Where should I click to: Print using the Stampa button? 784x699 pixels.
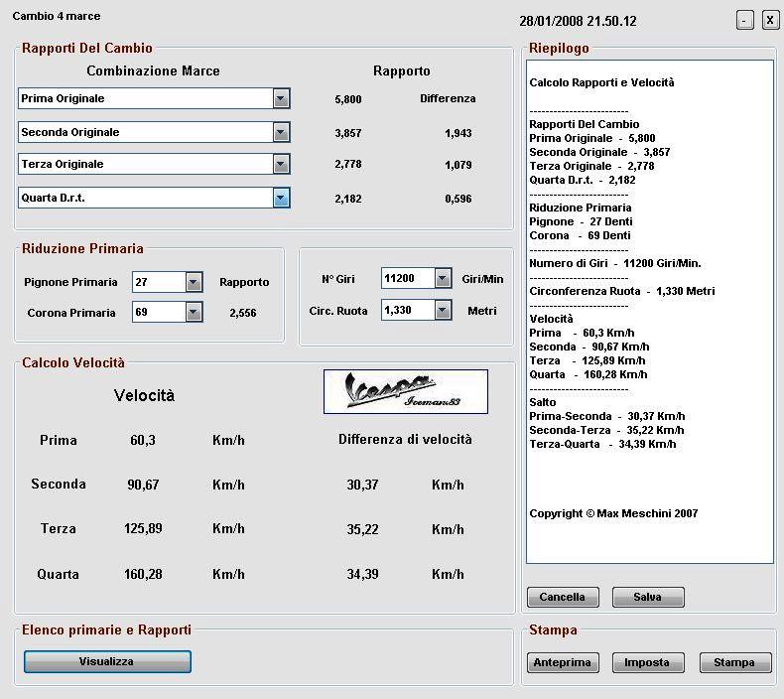tap(735, 662)
